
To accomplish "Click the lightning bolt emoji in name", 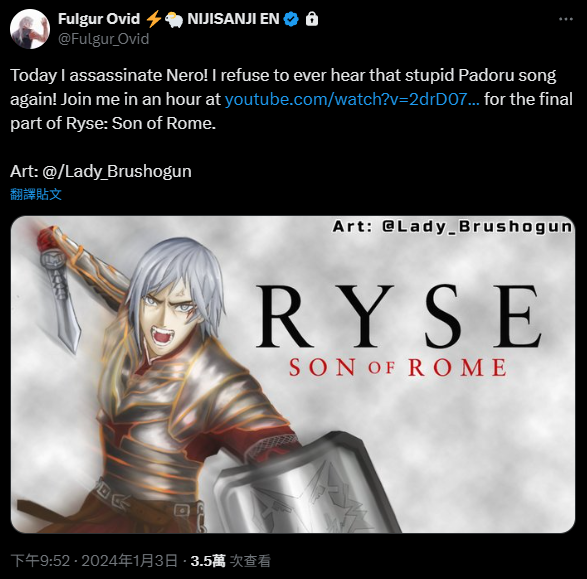I will 153,19.
